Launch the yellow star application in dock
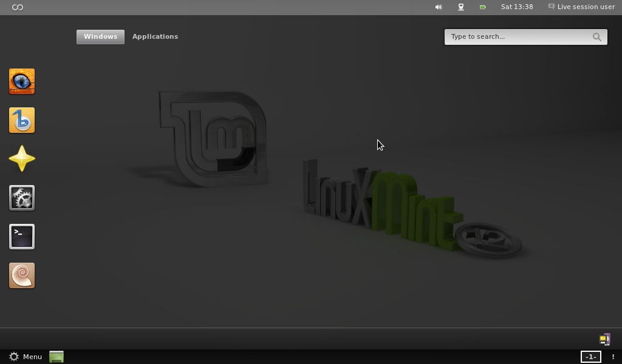This screenshot has width=622, height=364. [x=22, y=159]
